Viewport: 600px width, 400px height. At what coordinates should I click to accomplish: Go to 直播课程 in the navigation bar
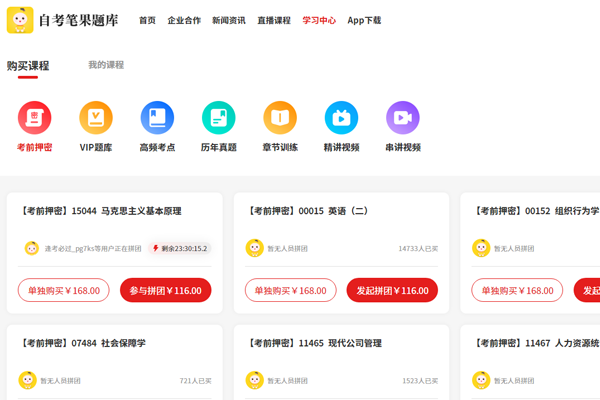[273, 20]
